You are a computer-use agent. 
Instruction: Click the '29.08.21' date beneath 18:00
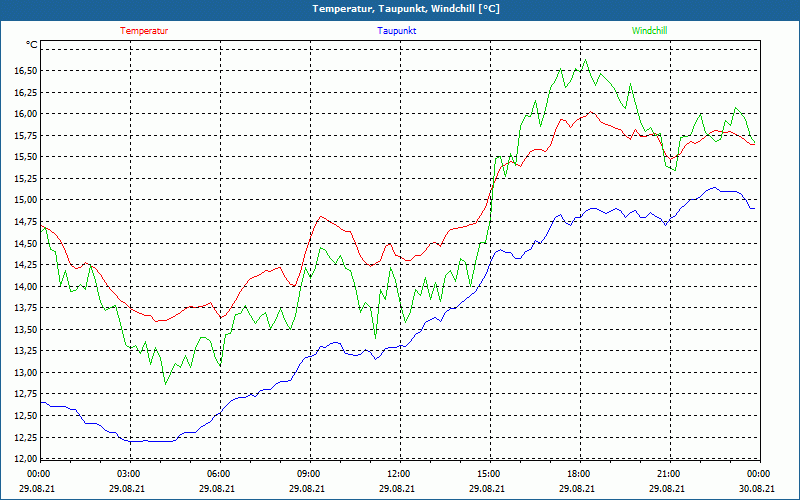click(577, 488)
